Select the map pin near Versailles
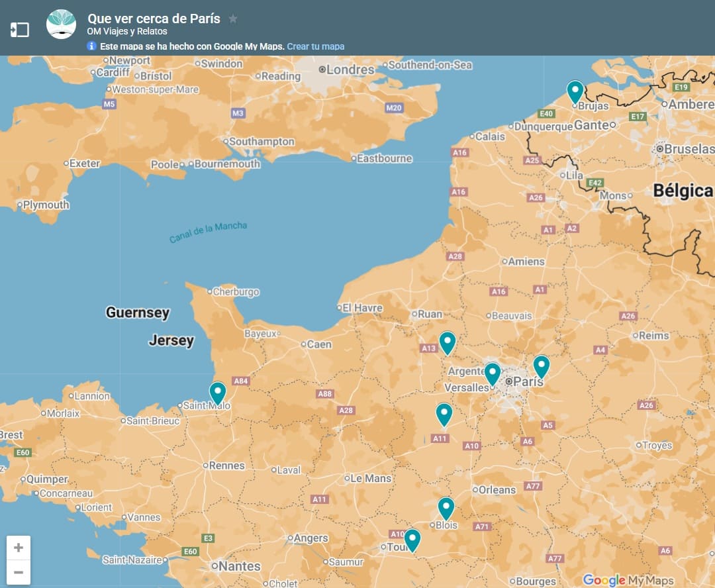 tap(493, 375)
